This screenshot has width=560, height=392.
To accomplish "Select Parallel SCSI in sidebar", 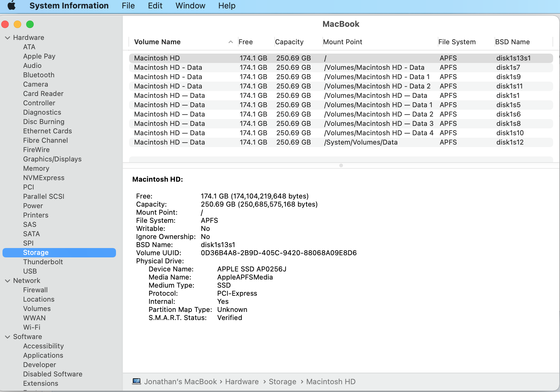I will tap(44, 196).
